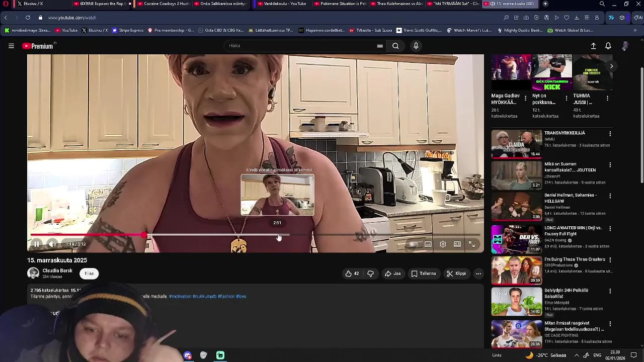Open options menu for LONG-AWAITED WIN video
The width and height of the screenshot is (644, 362).
point(610,228)
